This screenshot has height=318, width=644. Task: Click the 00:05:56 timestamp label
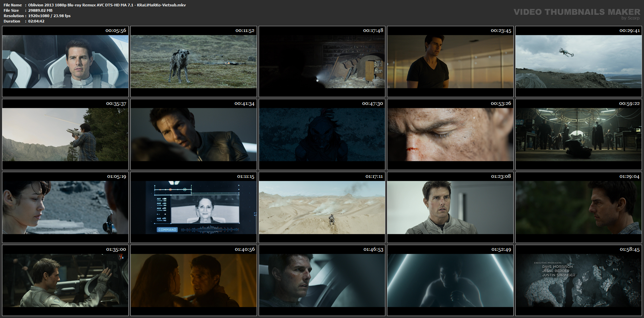116,31
